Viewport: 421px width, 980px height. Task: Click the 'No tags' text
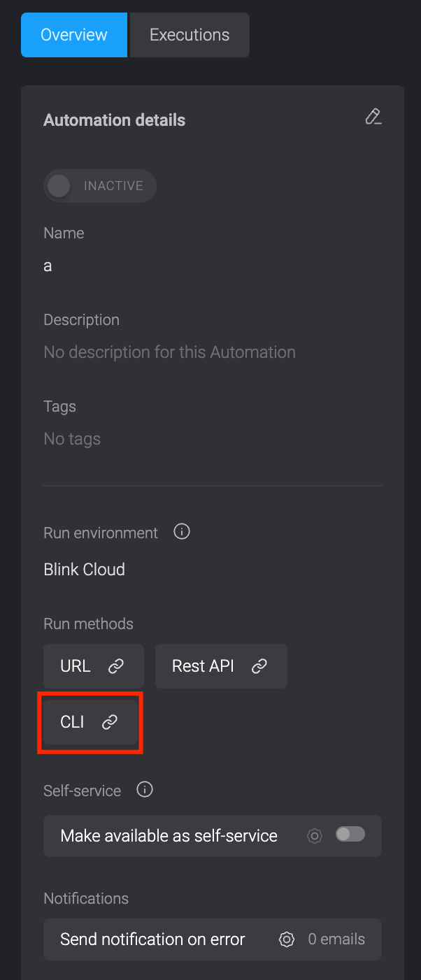[72, 439]
